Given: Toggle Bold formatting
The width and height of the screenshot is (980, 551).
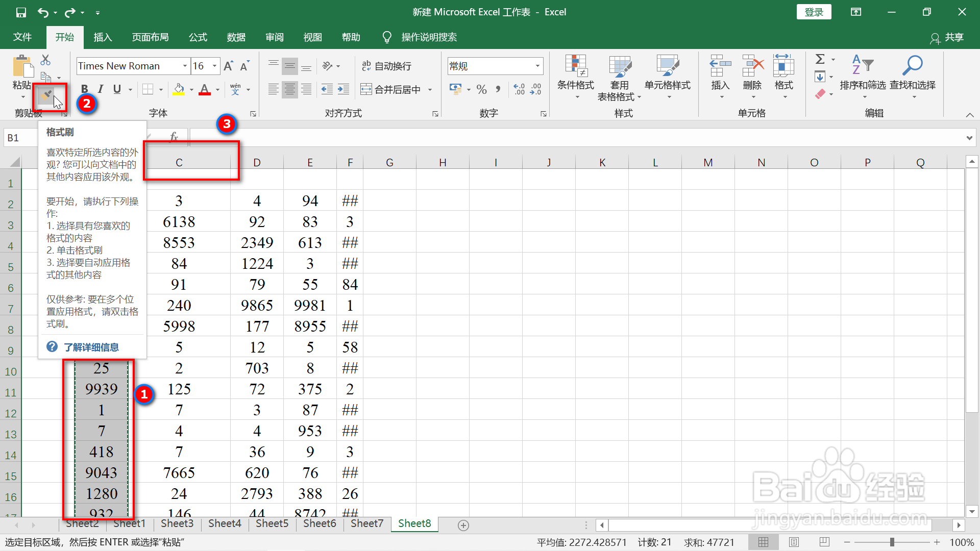Looking at the screenshot, I should [x=85, y=89].
